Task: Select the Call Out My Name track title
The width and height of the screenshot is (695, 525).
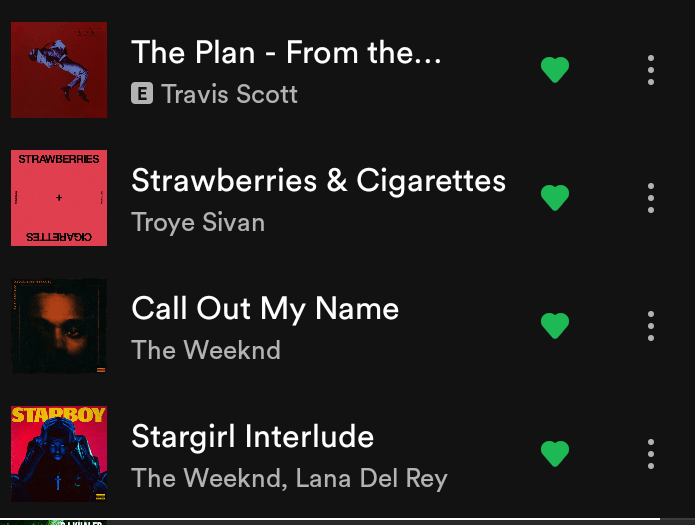Action: click(265, 309)
